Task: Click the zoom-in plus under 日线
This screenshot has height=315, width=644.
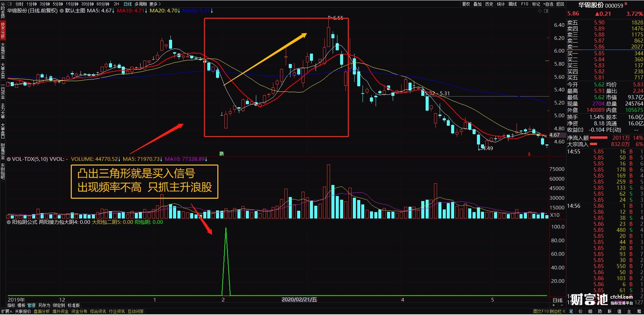Action: [x=553, y=305]
